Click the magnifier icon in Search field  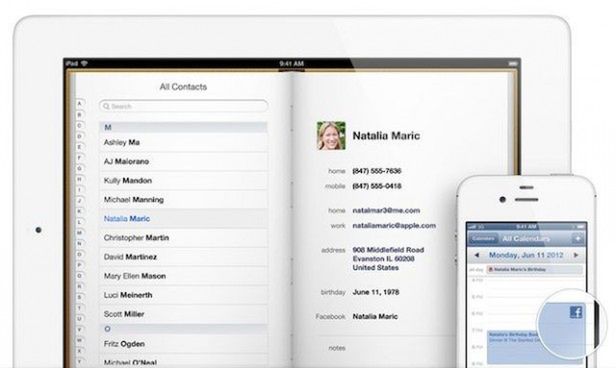[x=106, y=106]
